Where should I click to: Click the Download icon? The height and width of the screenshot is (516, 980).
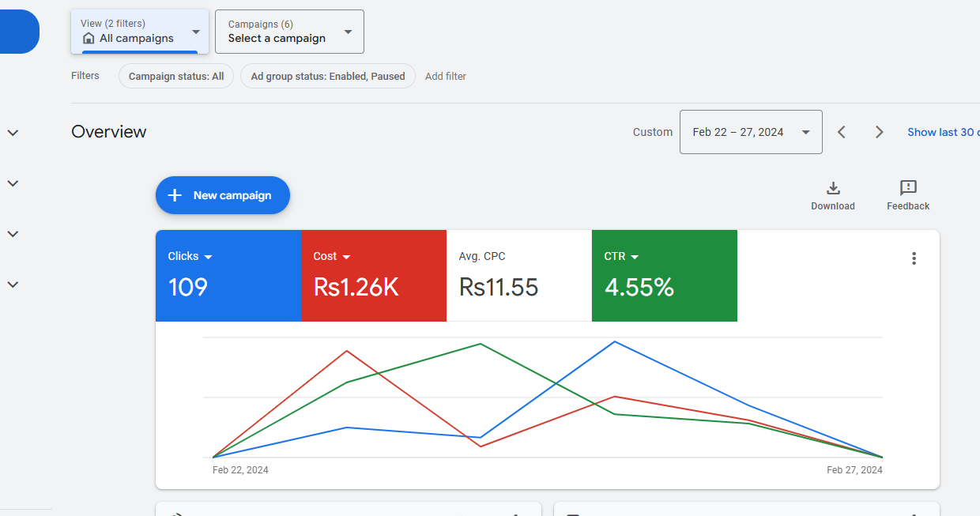pos(832,188)
